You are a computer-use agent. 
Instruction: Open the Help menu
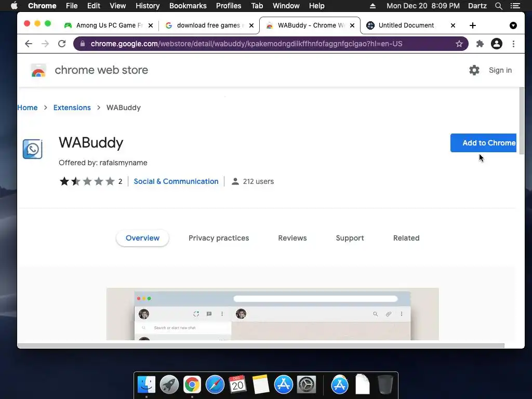[x=316, y=6]
